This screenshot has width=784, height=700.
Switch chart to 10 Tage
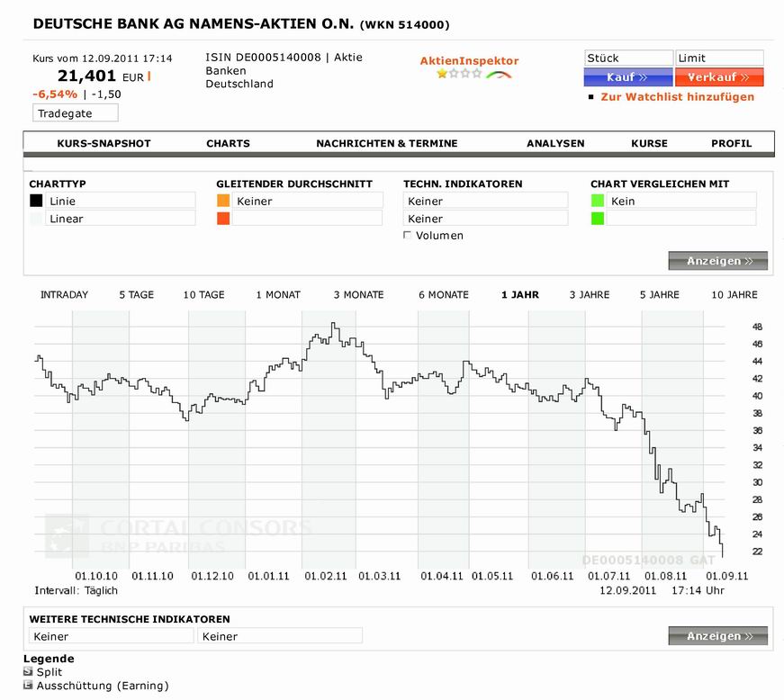tap(204, 295)
